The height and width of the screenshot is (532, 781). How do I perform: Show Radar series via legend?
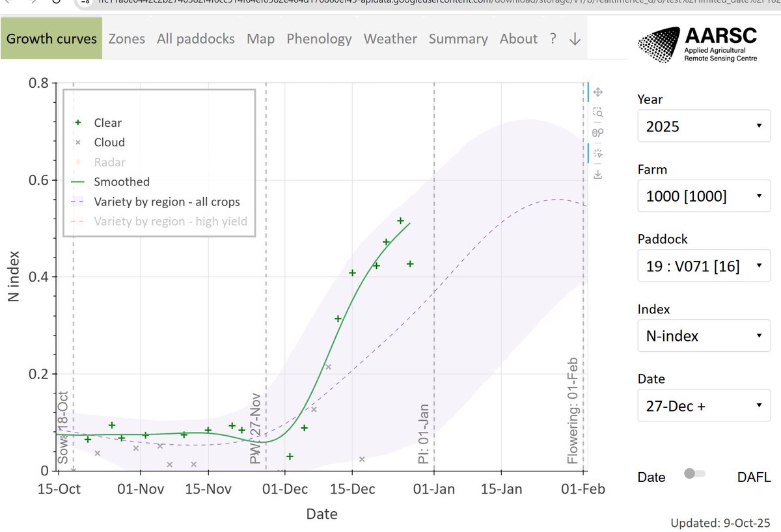click(109, 162)
